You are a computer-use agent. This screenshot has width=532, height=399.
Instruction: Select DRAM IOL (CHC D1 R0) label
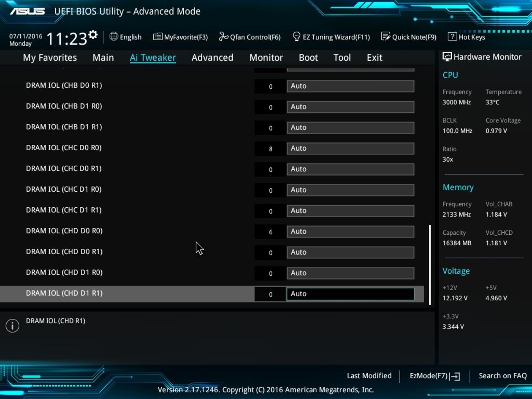tap(64, 189)
